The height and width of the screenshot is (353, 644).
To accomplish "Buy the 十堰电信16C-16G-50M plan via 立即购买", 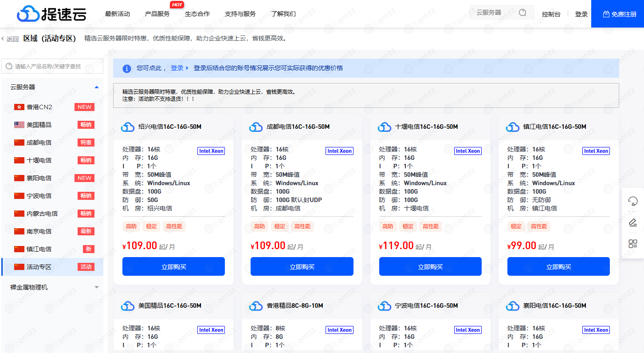I will [x=430, y=266].
